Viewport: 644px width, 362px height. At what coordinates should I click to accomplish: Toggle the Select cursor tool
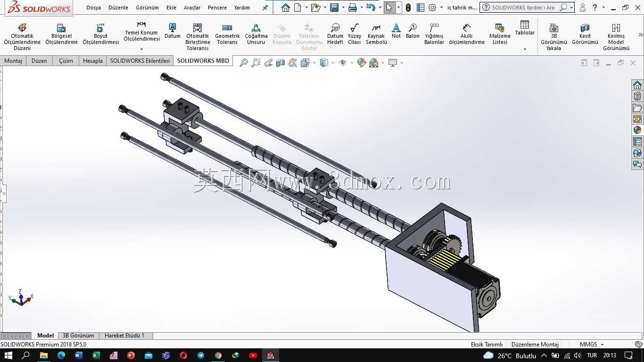click(389, 8)
